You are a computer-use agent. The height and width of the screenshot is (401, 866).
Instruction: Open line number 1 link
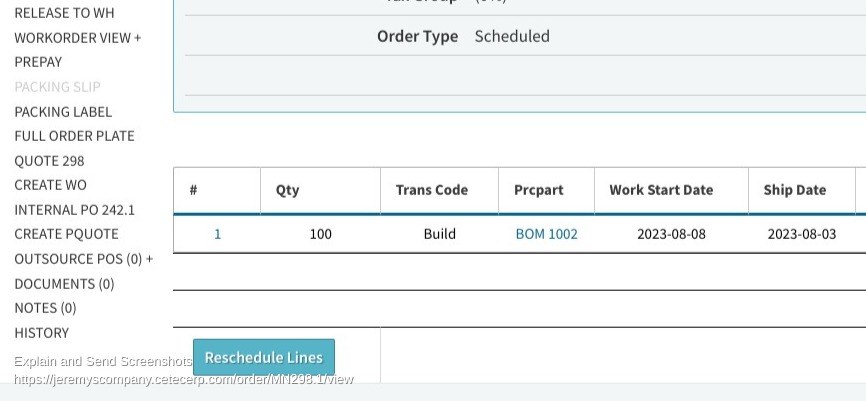(217, 234)
